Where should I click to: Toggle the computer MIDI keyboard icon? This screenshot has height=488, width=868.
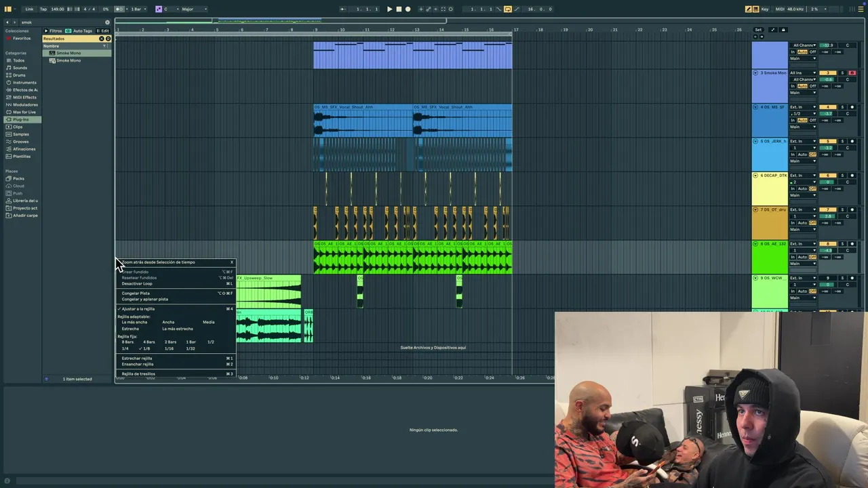(x=755, y=9)
